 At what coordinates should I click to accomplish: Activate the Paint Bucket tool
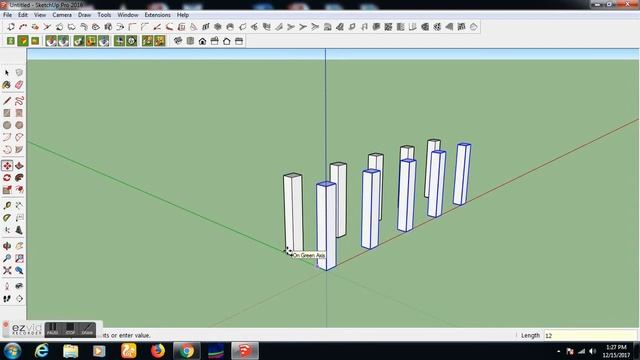pos(7,85)
